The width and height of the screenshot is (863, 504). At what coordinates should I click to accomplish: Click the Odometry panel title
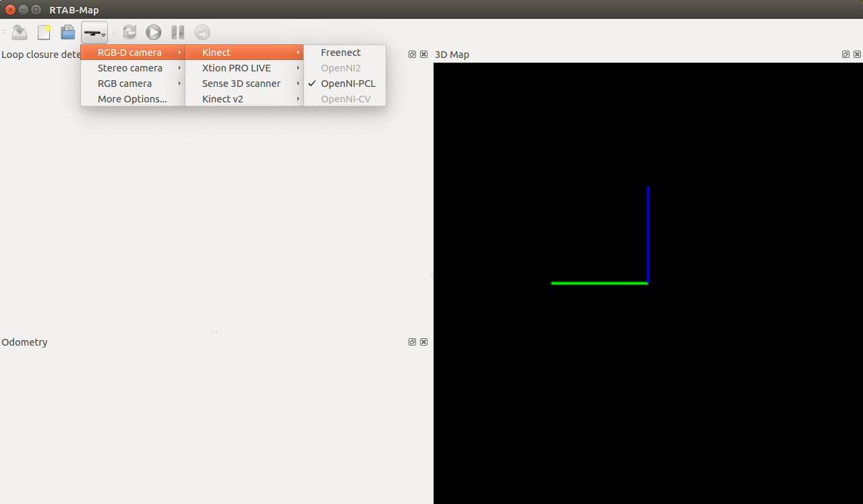coord(24,342)
